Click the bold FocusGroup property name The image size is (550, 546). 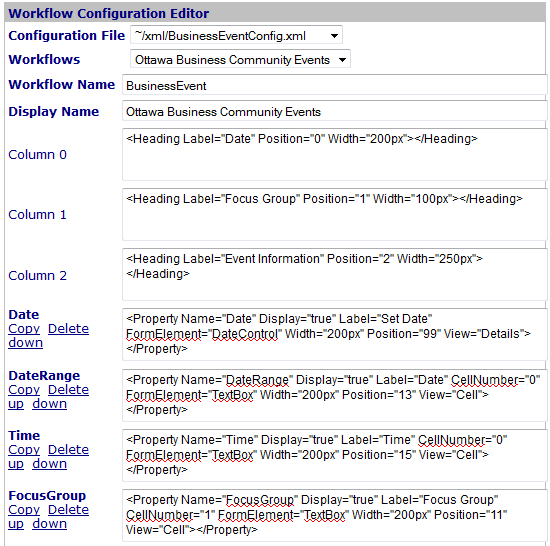pyautogui.click(x=47, y=496)
